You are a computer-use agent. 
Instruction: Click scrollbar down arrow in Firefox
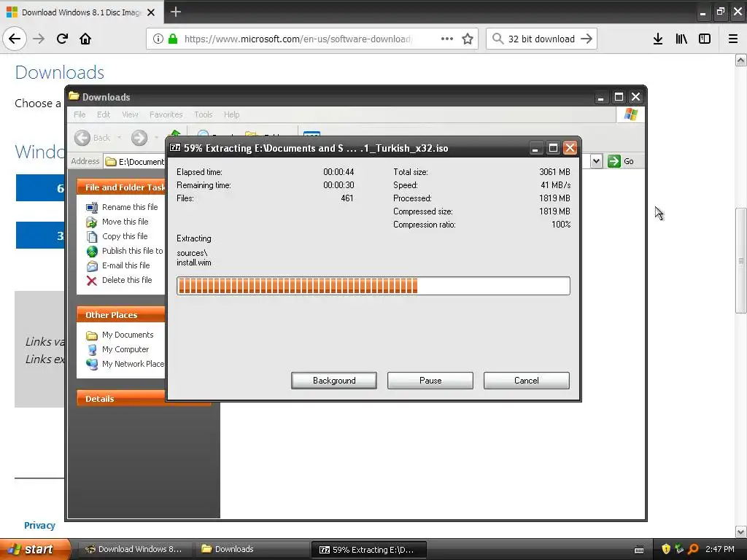coord(740,532)
